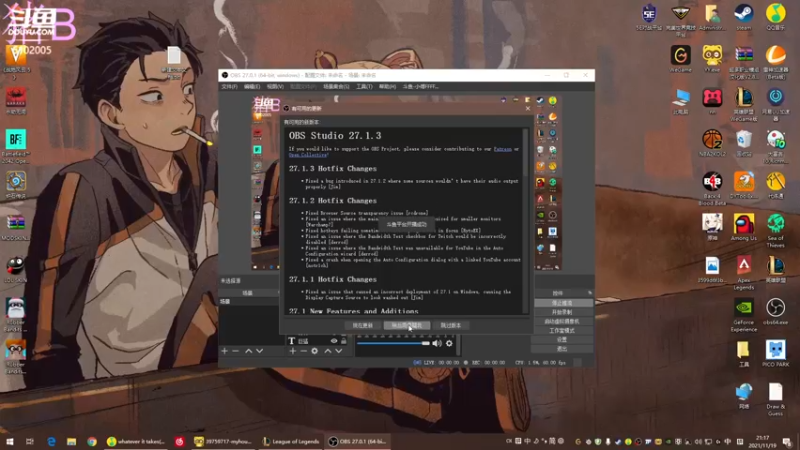Click the Stop Streaming control button
Image resolution: width=800 pixels, height=450 pixels.
562,303
